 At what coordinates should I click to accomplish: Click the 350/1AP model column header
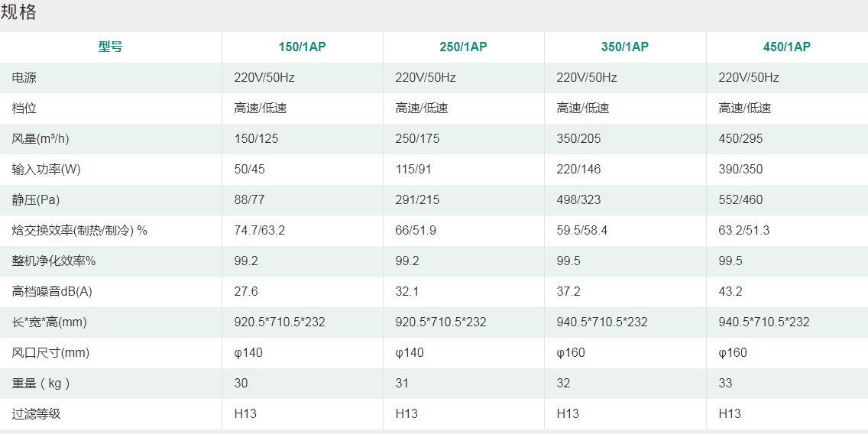pos(625,47)
